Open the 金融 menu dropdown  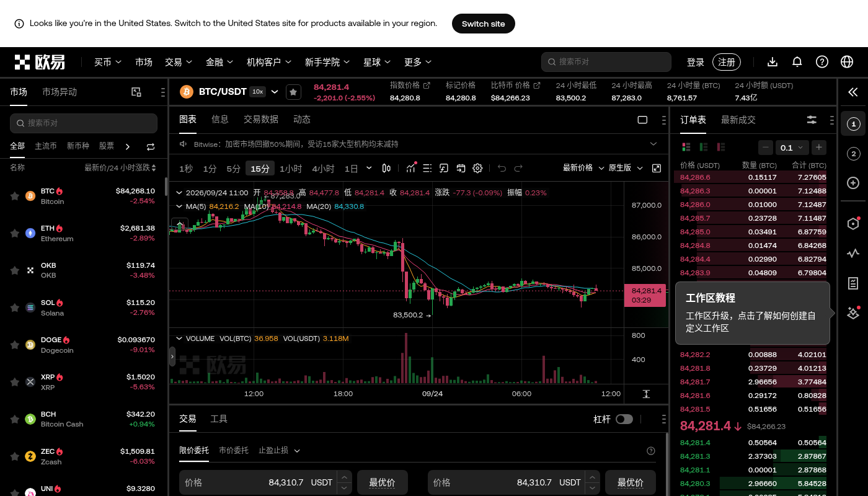(219, 62)
